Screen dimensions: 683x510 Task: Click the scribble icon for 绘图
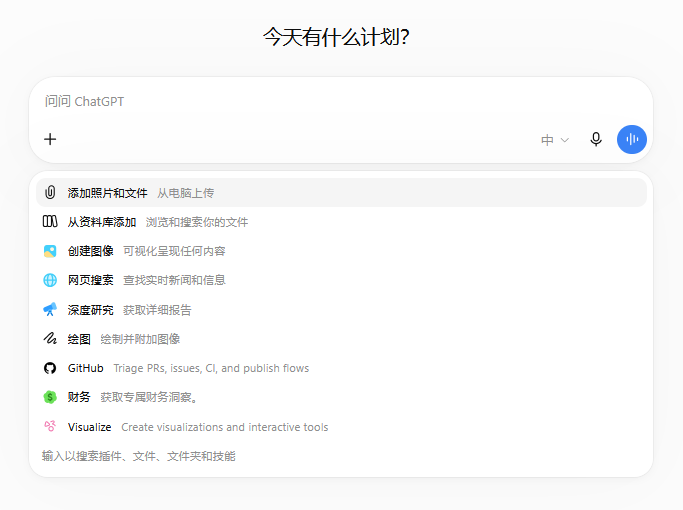click(x=50, y=338)
